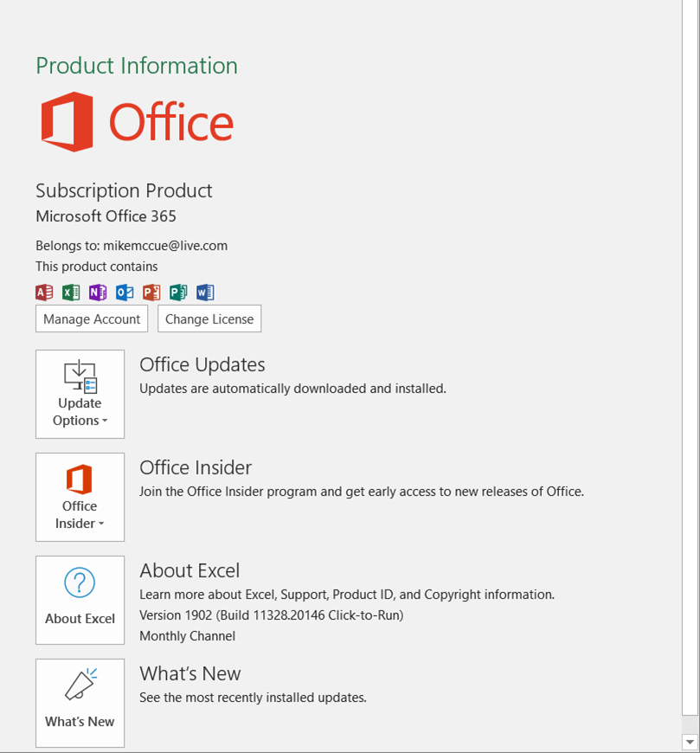The width and height of the screenshot is (700, 753).
Task: Click the scrollbar down arrow
Action: [690, 742]
